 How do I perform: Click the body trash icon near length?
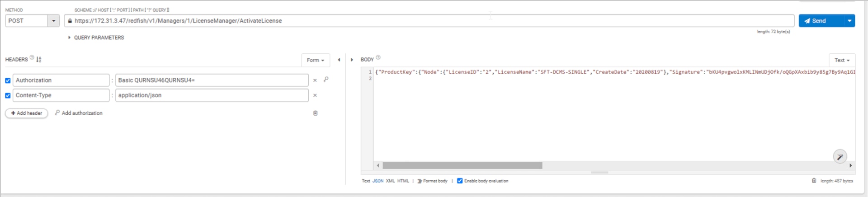814,180
